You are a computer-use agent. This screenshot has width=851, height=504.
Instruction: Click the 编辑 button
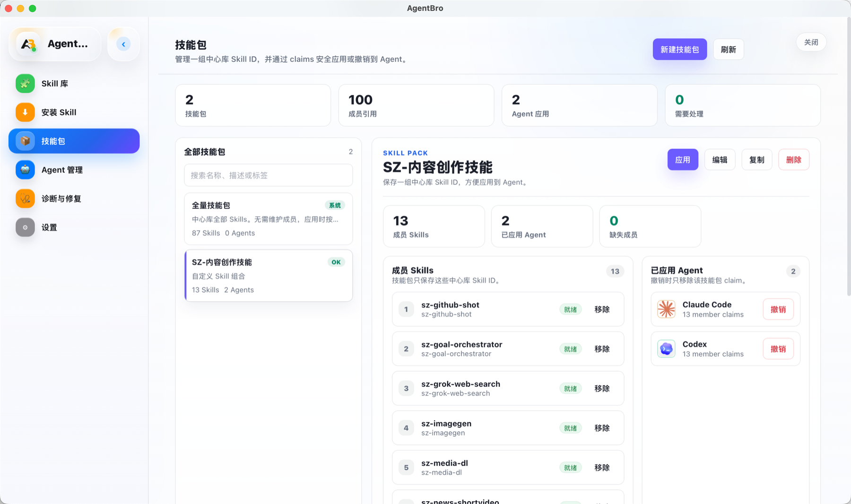pos(720,160)
